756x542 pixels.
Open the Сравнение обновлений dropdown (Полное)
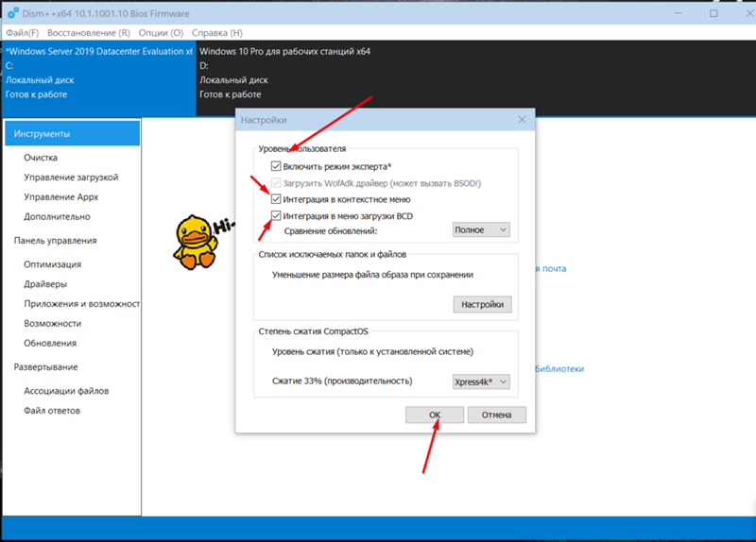[x=481, y=229]
